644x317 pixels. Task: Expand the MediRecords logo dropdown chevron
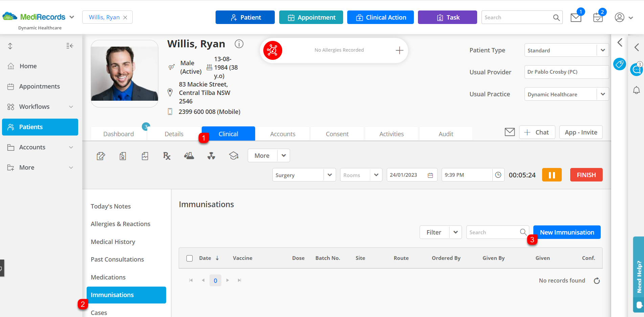pos(72,17)
